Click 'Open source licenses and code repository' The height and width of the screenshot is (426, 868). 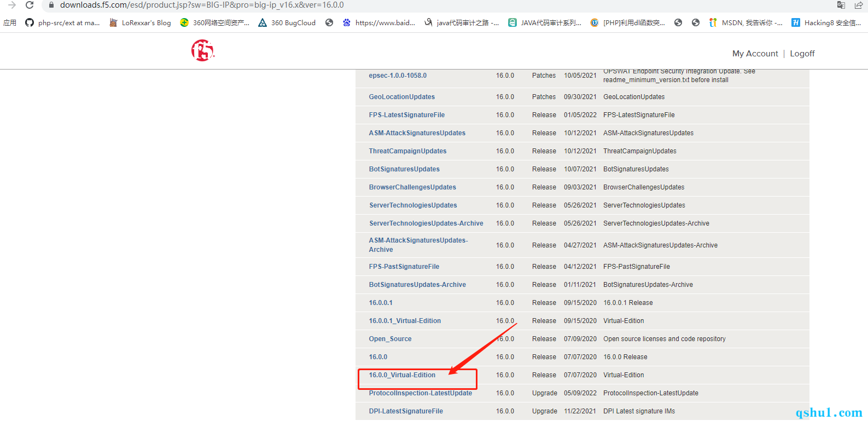tap(665, 339)
